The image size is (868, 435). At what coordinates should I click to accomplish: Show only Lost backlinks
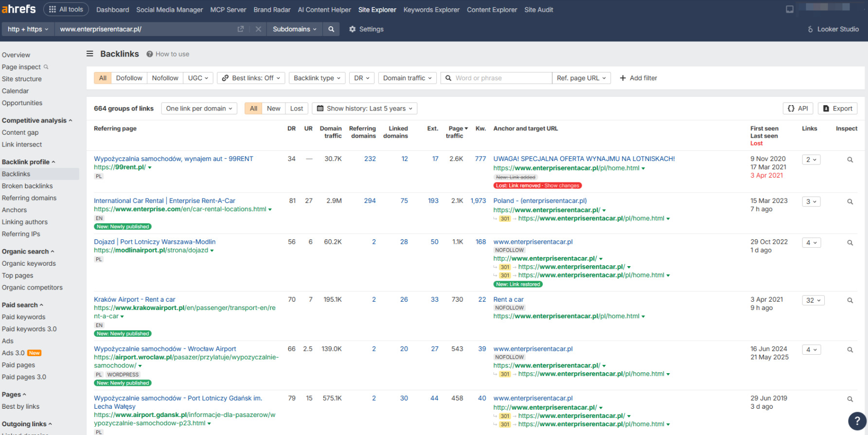296,109
